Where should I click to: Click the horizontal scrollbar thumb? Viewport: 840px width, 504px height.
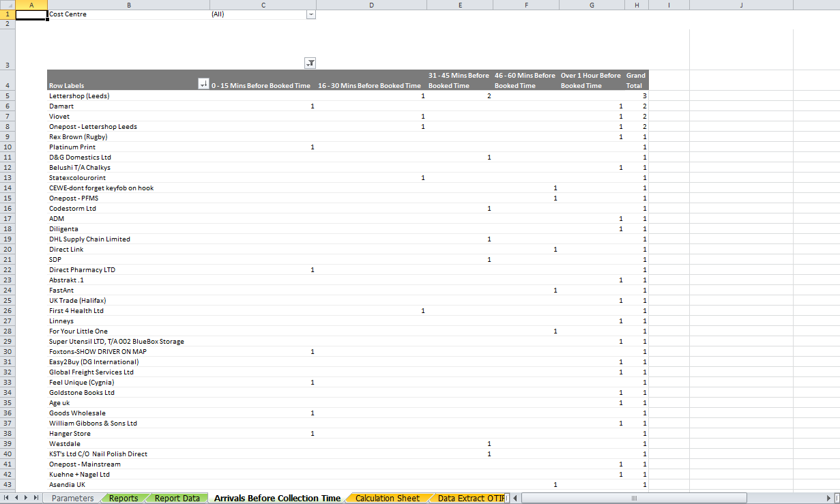[635, 498]
